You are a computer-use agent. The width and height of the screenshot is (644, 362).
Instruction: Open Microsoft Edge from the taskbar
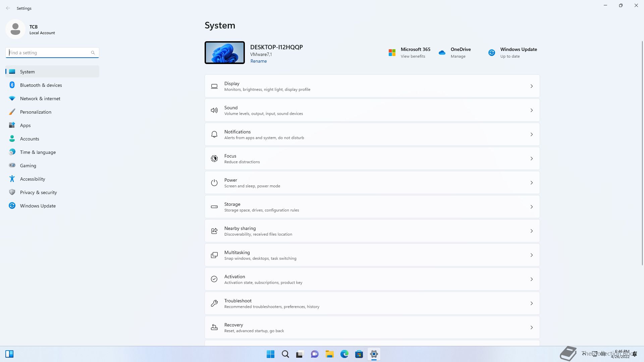[x=344, y=354]
